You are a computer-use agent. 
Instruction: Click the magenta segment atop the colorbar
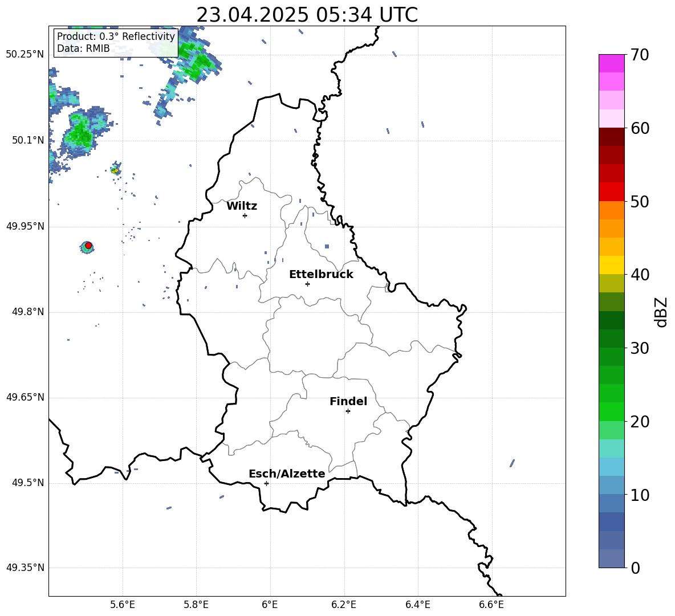pos(611,63)
